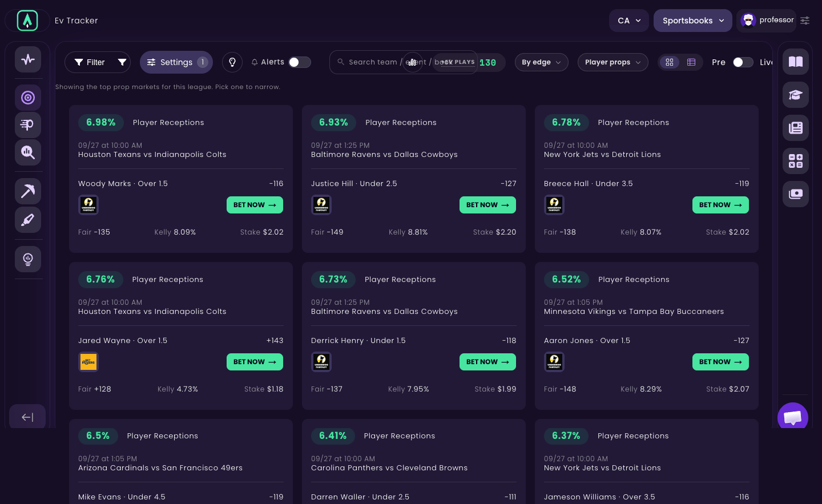Expand the CA region dropdown
Viewport: 822px width, 504px height.
click(629, 21)
